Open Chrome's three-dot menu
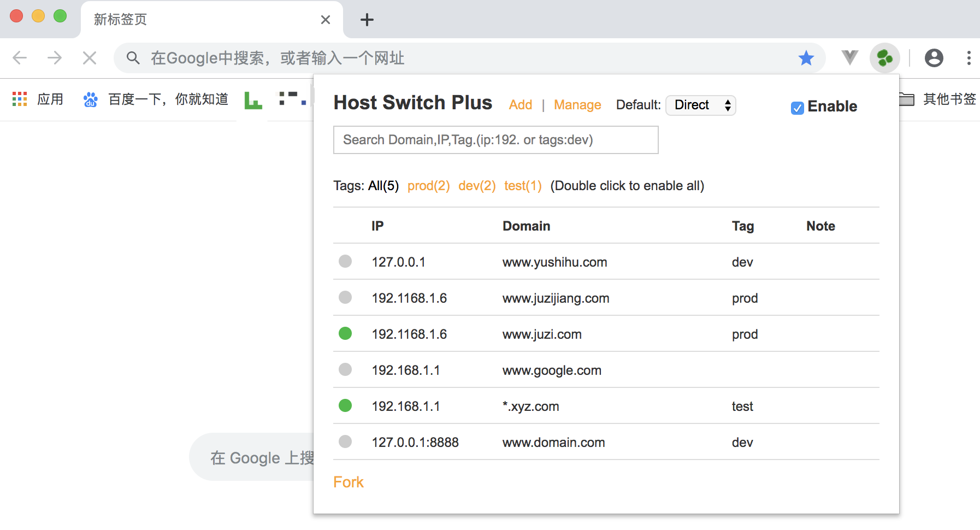980x530 pixels. coord(969,58)
